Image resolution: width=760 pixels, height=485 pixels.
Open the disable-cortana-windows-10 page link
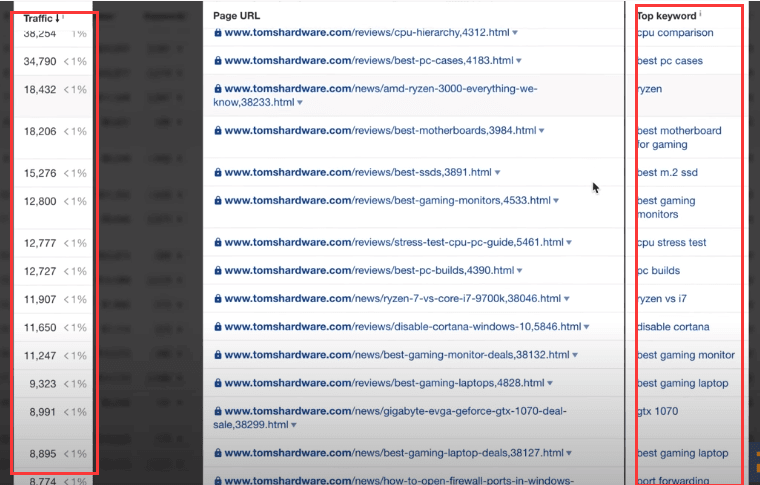[403, 326]
